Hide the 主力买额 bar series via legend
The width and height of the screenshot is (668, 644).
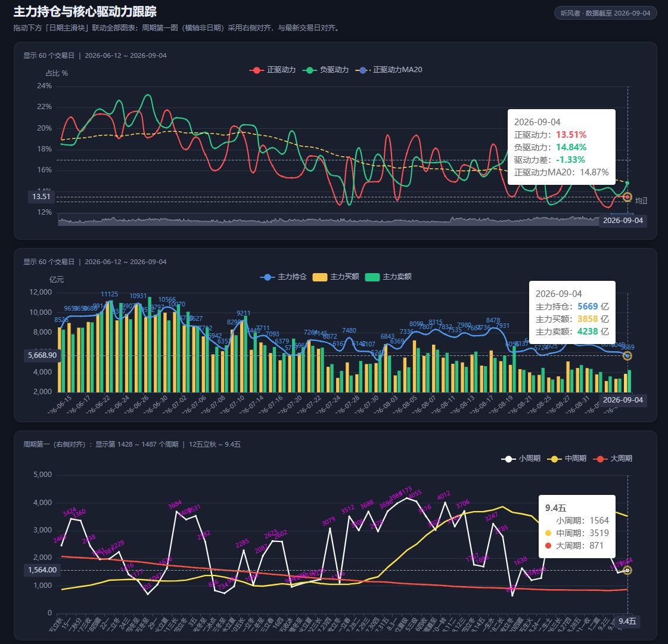[x=335, y=277]
